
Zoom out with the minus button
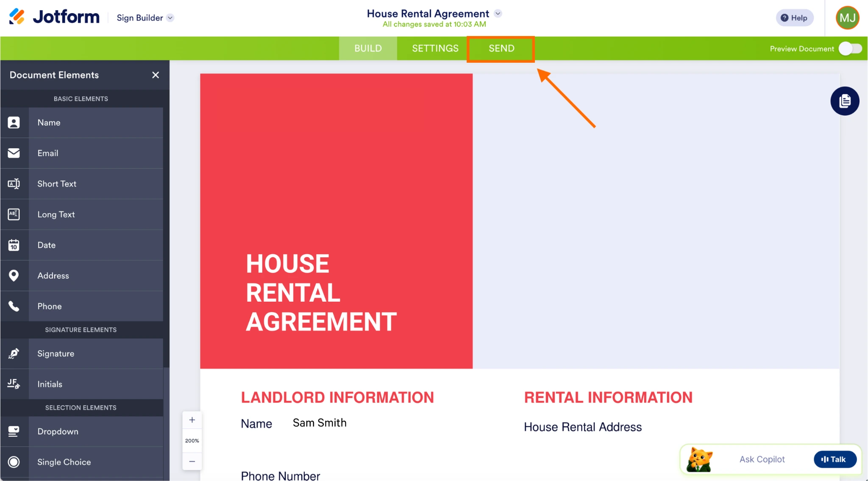click(x=192, y=461)
